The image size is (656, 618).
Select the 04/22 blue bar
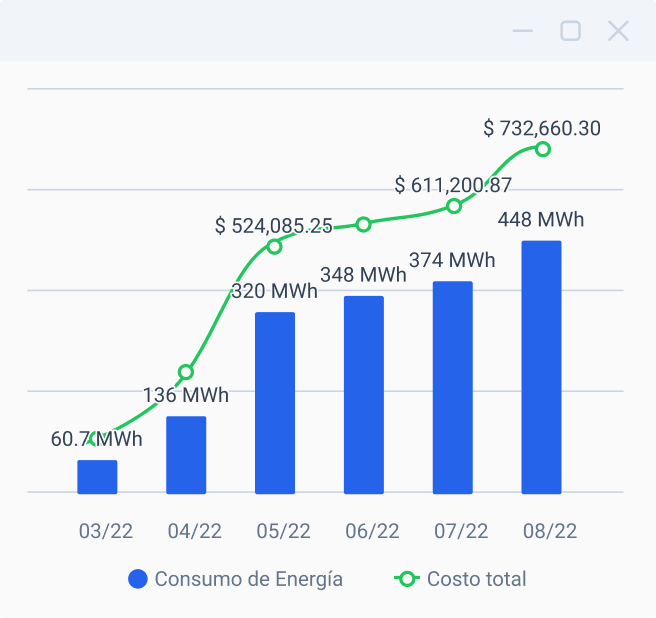(x=186, y=455)
